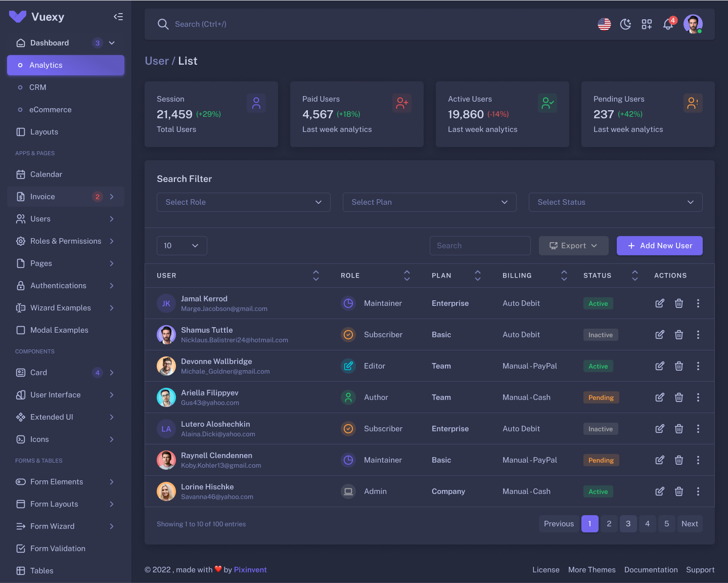The width and height of the screenshot is (728, 583).
Task: Sort users by the STATUS column arrows
Action: tap(635, 276)
